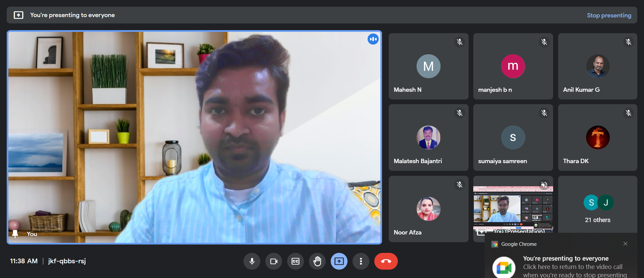The height and width of the screenshot is (278, 644).
Task: Click the muted mic icon on Noor Afza tile
Action: tap(460, 185)
